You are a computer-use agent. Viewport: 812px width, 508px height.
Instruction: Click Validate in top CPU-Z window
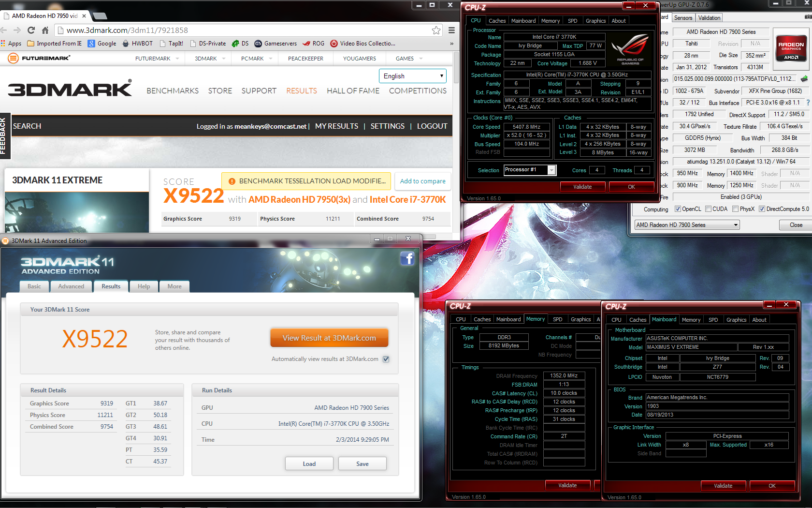tap(582, 187)
